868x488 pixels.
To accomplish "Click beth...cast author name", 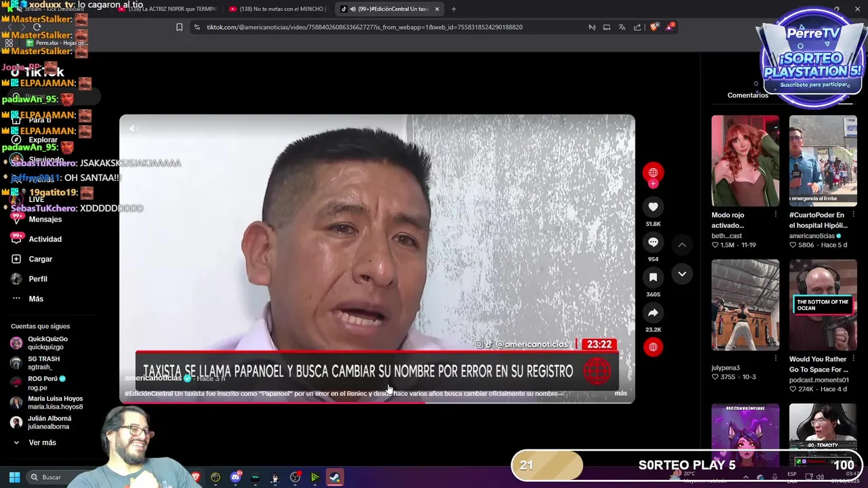I will [x=726, y=236].
